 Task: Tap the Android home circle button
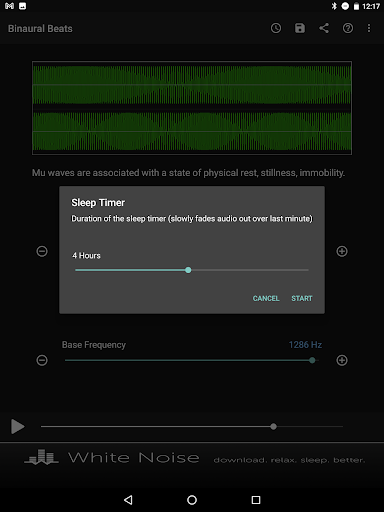(192, 500)
